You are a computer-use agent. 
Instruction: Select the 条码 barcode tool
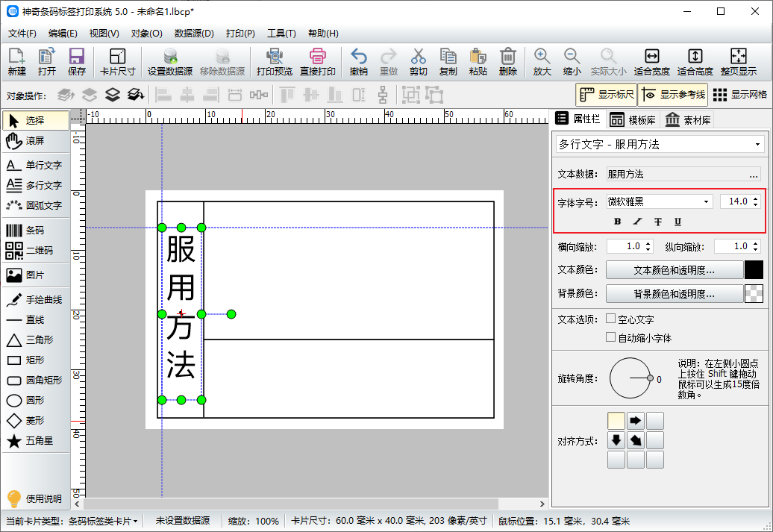[x=35, y=231]
